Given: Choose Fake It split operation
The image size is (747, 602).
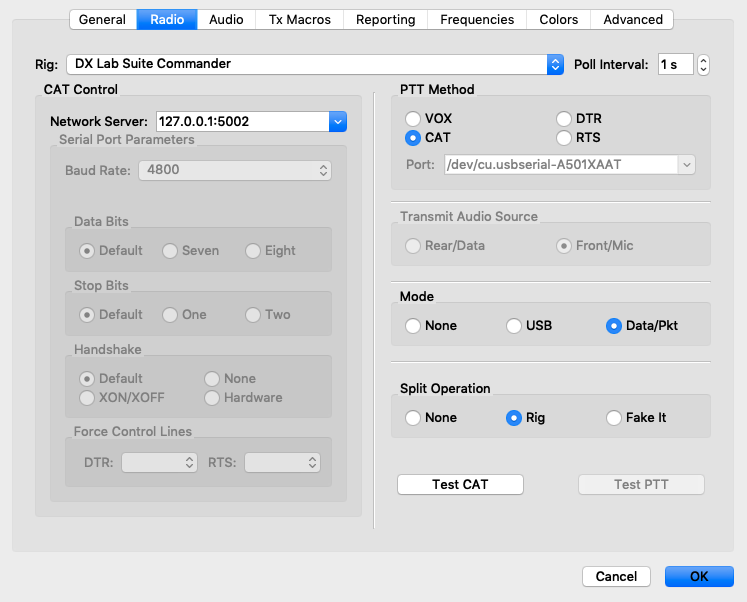Looking at the screenshot, I should point(614,418).
